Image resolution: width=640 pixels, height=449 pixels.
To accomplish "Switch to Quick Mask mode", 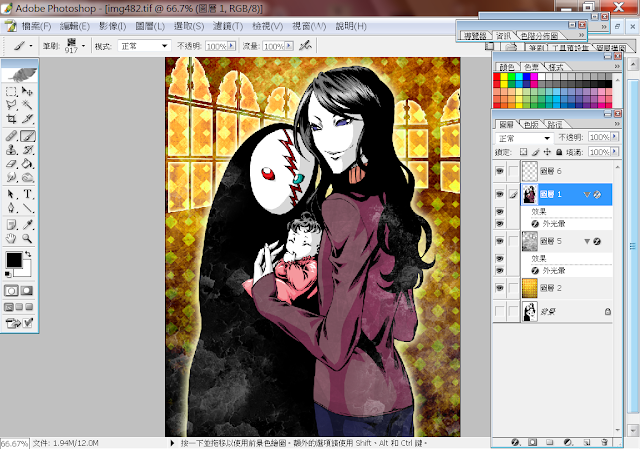I will point(27,291).
